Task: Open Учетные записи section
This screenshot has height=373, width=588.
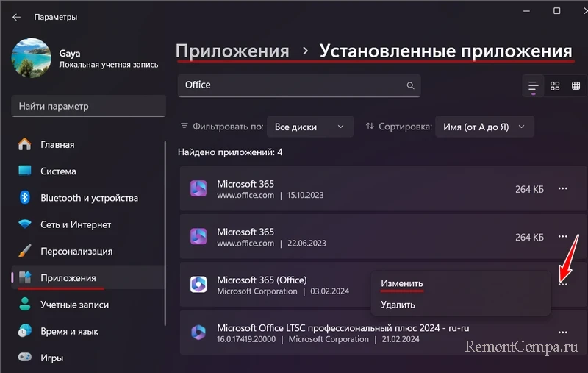Action: tap(87, 305)
